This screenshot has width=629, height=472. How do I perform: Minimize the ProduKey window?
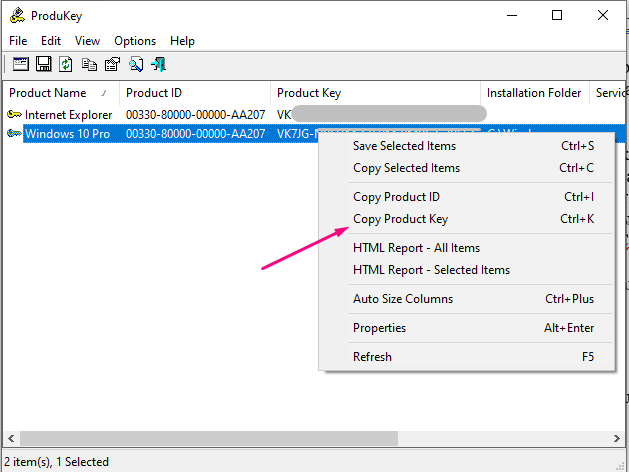pos(512,16)
